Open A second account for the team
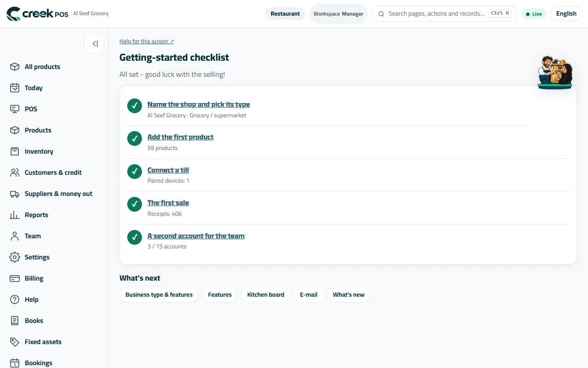This screenshot has height=368, width=588. [x=196, y=236]
